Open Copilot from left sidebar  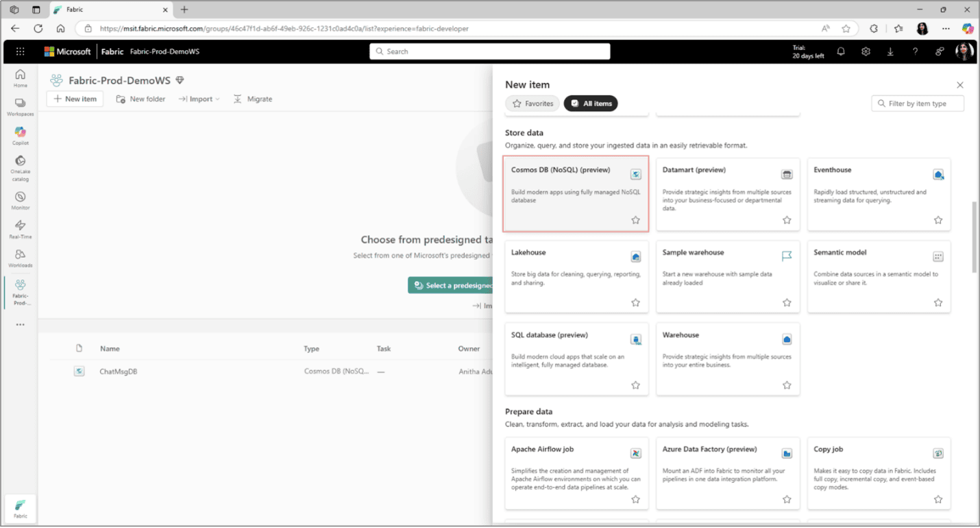(21, 135)
